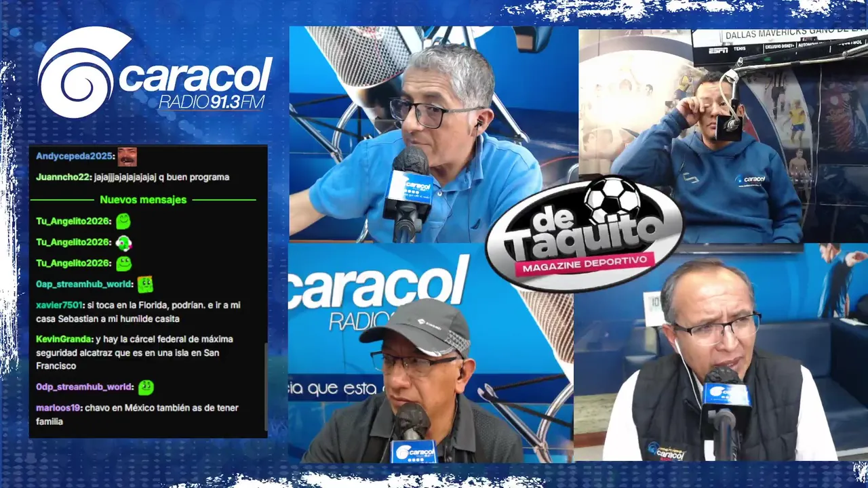Click message about 'cárcel federal de máxima seguridad alcatraz'
Screen dimensions: 868x488
click(136, 352)
